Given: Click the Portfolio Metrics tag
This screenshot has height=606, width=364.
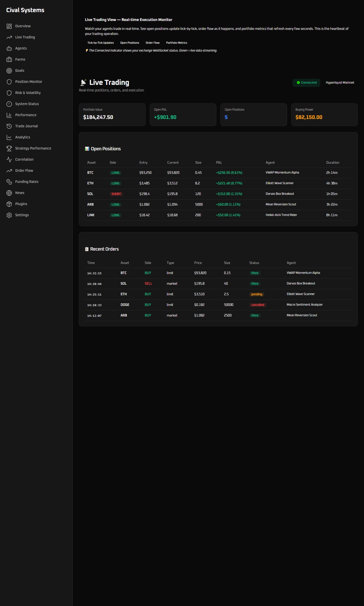Looking at the screenshot, I should [x=176, y=43].
